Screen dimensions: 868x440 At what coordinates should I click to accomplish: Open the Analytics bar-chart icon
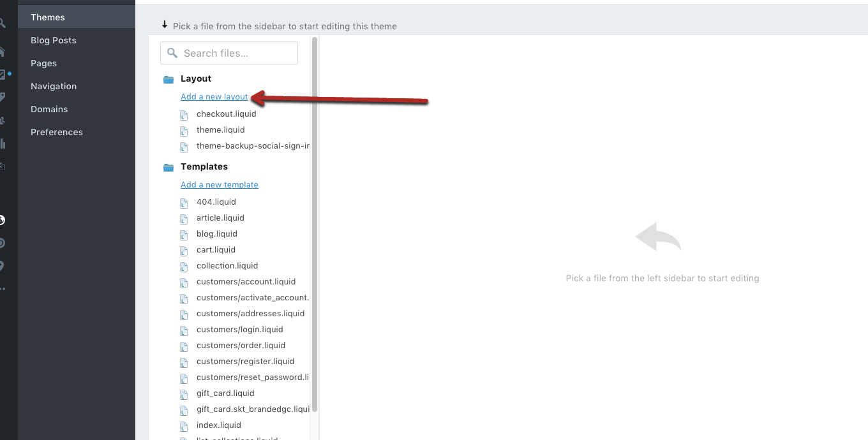3,143
